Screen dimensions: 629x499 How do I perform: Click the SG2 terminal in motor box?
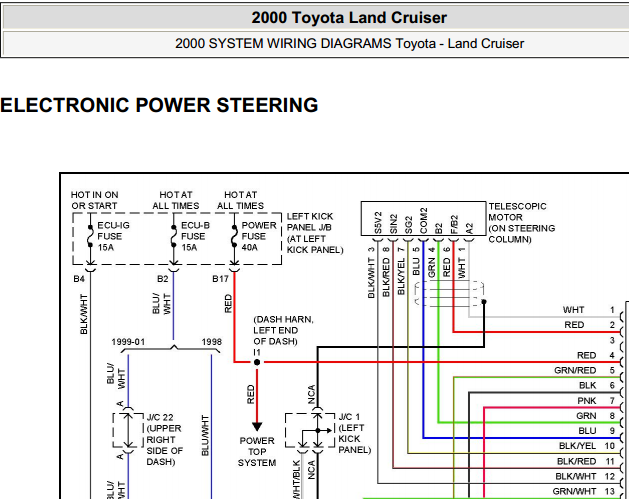pyautogui.click(x=408, y=225)
